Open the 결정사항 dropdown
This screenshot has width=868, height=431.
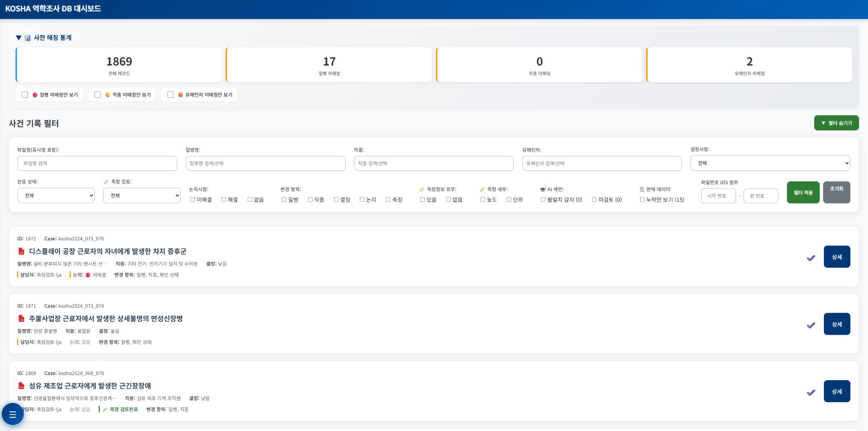[x=770, y=163]
